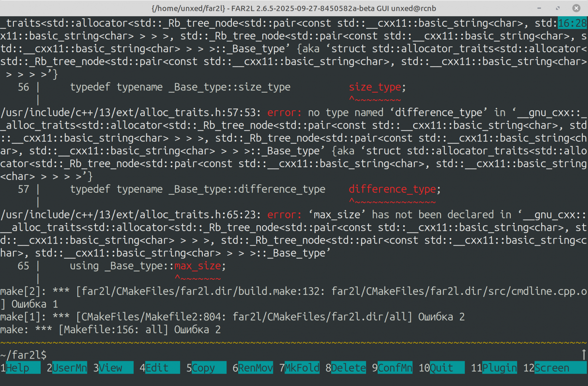
Task: Click 'typedef typename _Base_type::size_type' code
Action: coord(180,87)
